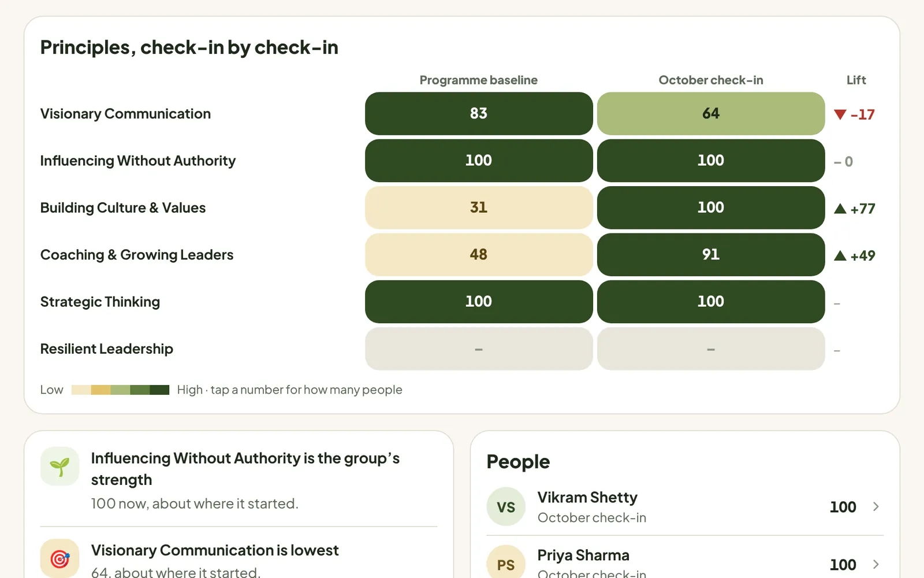
Task: Open Priya Sharma's row chevron
Action: pos(876,564)
